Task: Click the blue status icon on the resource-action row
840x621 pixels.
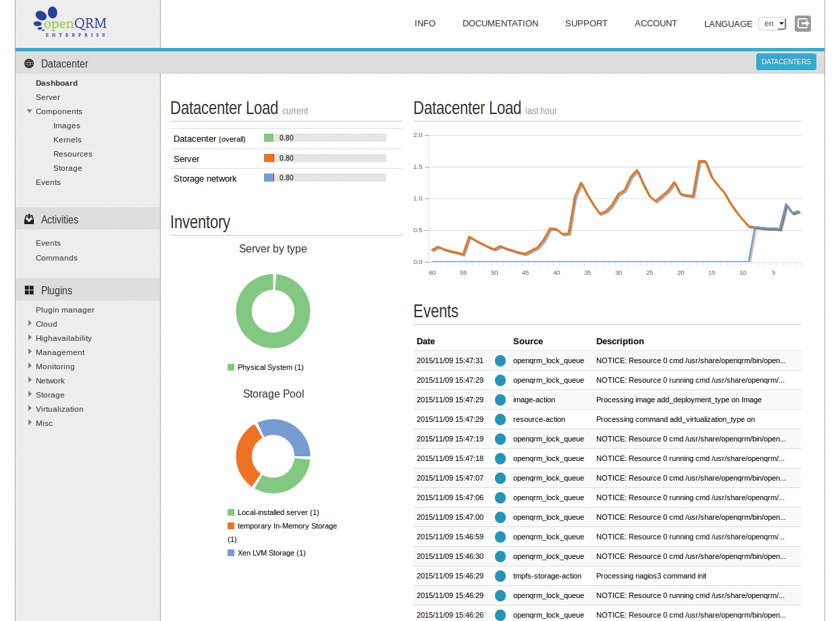Action: click(x=500, y=419)
